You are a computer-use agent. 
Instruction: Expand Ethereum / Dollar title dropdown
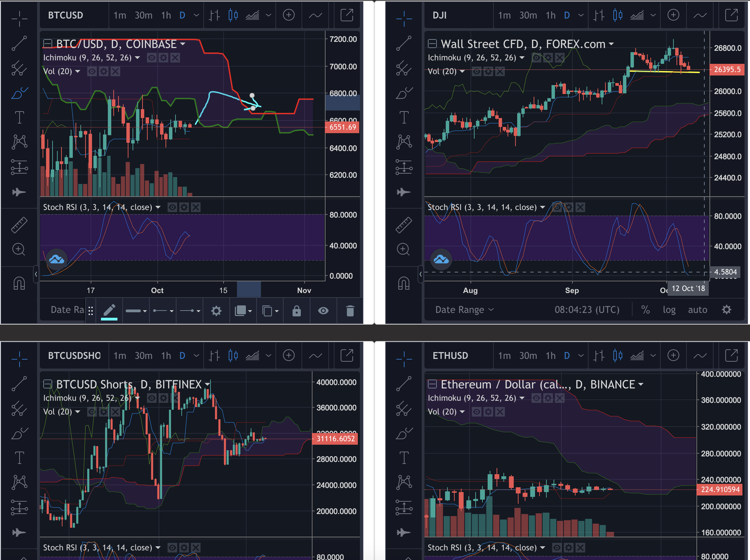641,384
